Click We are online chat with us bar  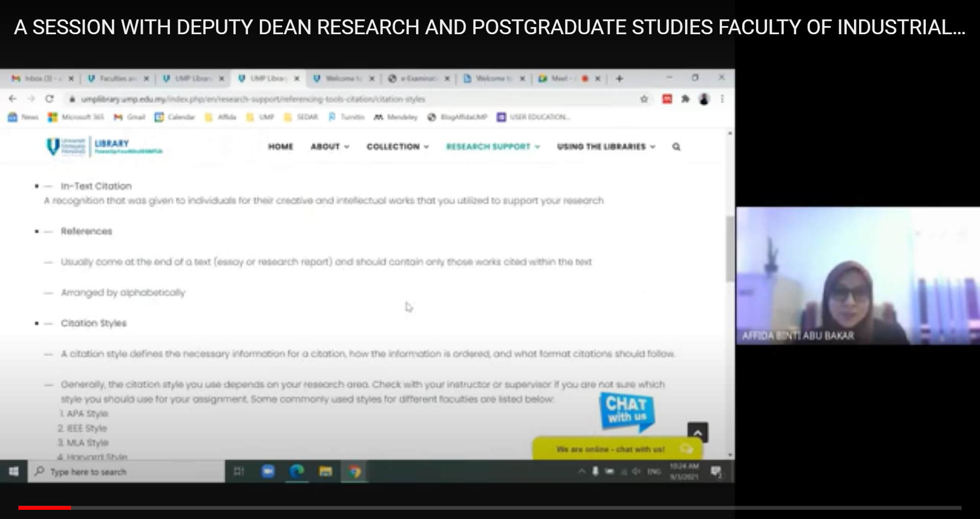pos(618,449)
